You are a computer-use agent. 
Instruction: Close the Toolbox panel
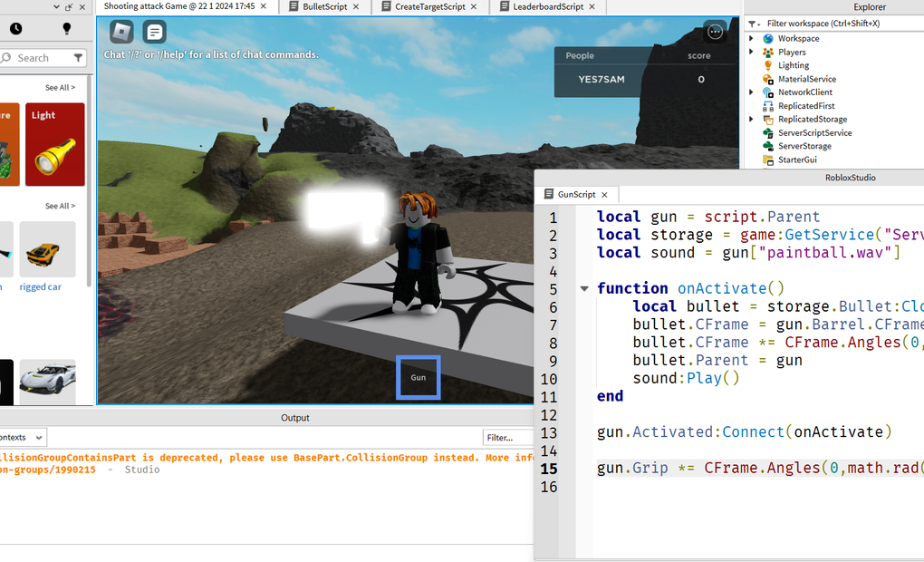(x=82, y=7)
